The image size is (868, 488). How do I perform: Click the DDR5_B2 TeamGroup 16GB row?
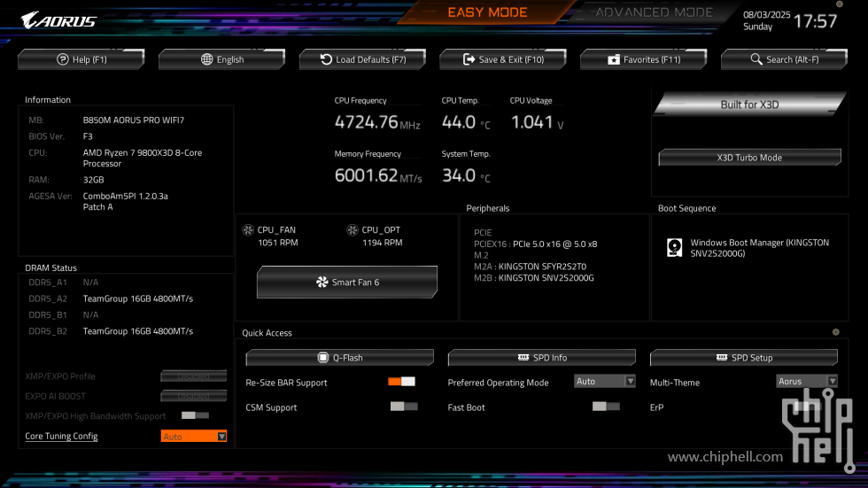click(111, 331)
